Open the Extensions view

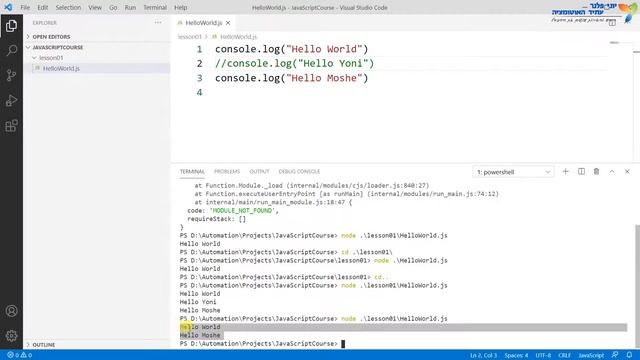pos(11,125)
